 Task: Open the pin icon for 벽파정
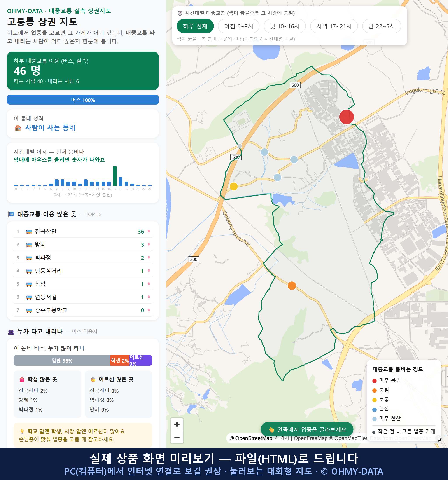(x=149, y=258)
